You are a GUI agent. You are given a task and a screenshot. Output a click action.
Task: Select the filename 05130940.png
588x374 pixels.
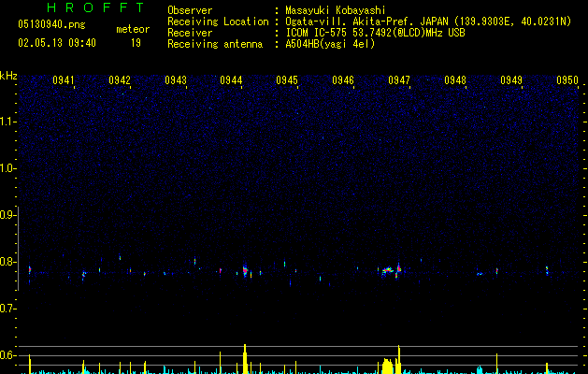point(51,25)
